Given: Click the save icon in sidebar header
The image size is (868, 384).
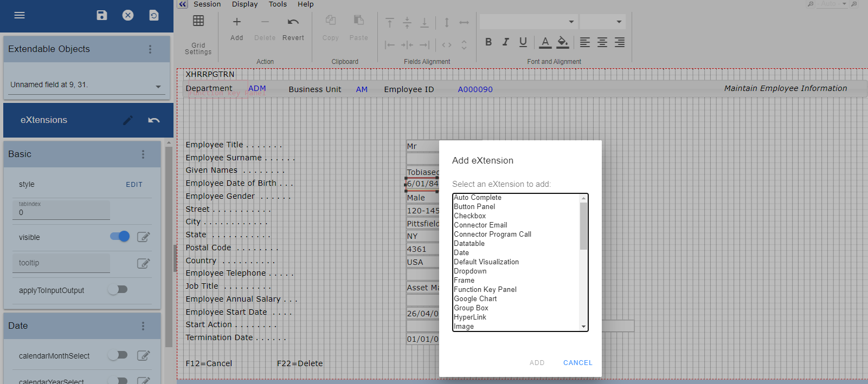Looking at the screenshot, I should (102, 15).
